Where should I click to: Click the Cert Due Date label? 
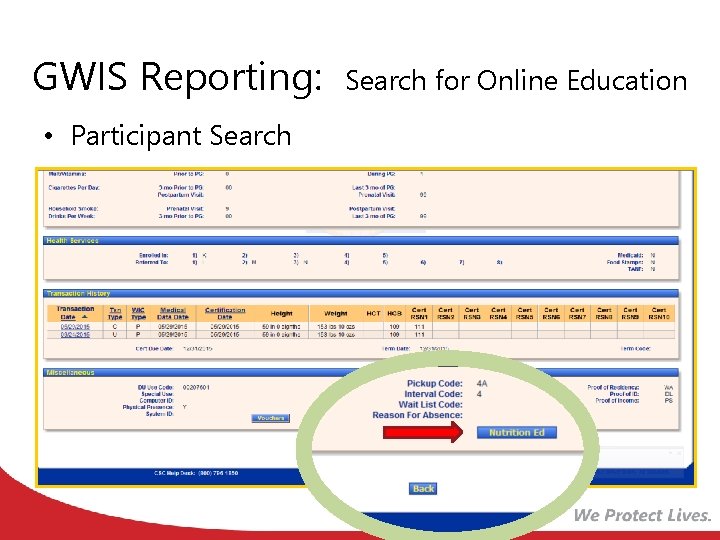tap(154, 349)
